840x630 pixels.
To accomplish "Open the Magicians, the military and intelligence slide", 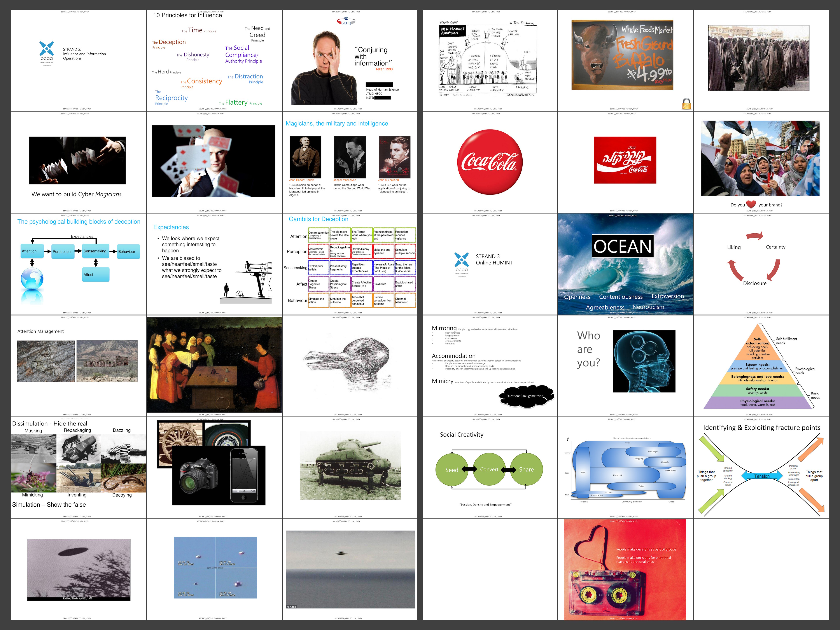I will [x=350, y=162].
